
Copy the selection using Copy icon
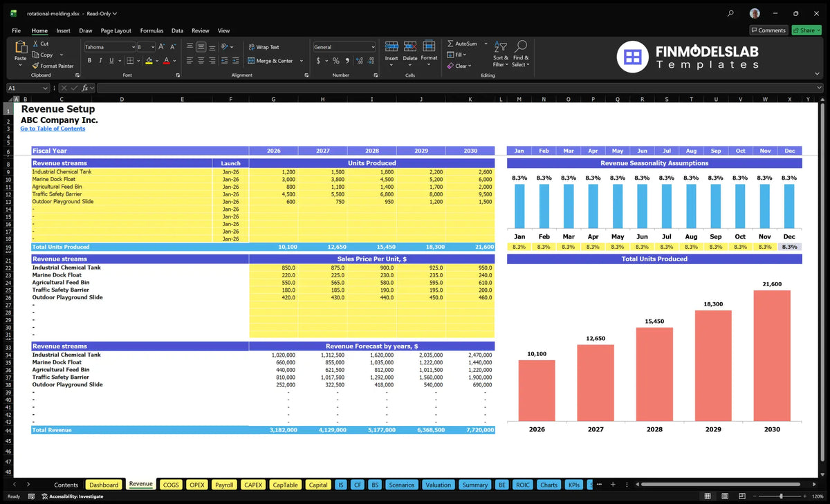pyautogui.click(x=35, y=55)
